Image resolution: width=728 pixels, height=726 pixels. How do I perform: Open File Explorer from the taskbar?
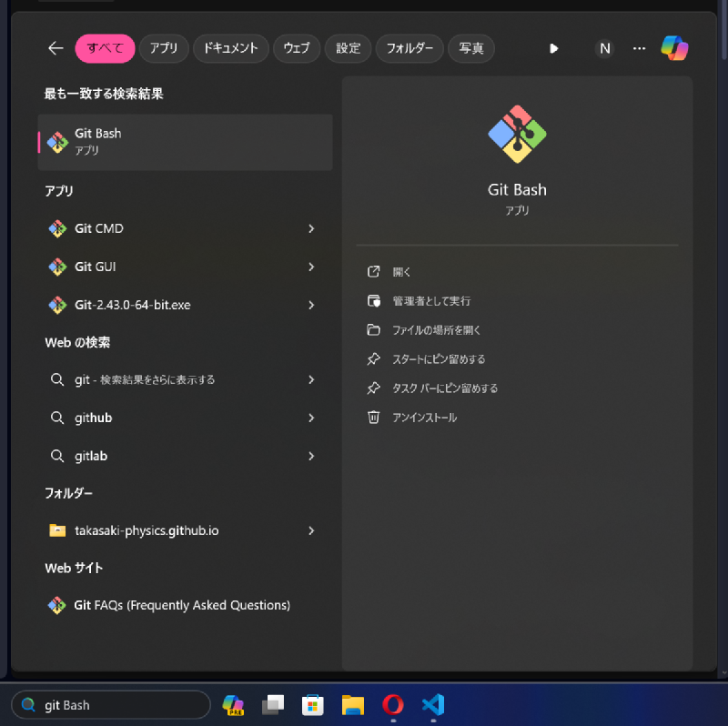click(353, 705)
